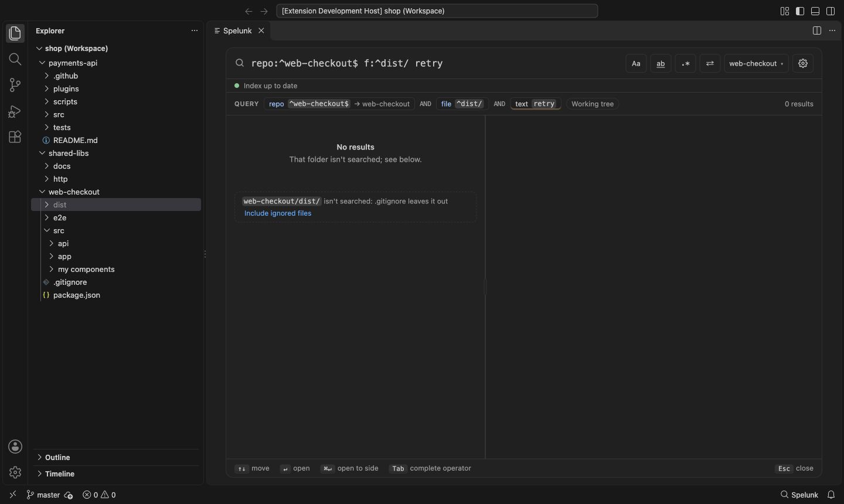The image size is (844, 504).
Task: Open the Manage gear in activity bar
Action: [x=15, y=472]
